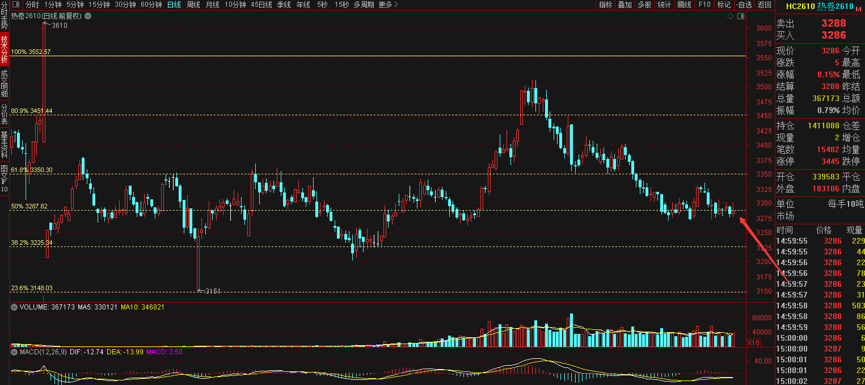Select the 60分钟 period
The width and height of the screenshot is (865, 385).
(151, 4)
